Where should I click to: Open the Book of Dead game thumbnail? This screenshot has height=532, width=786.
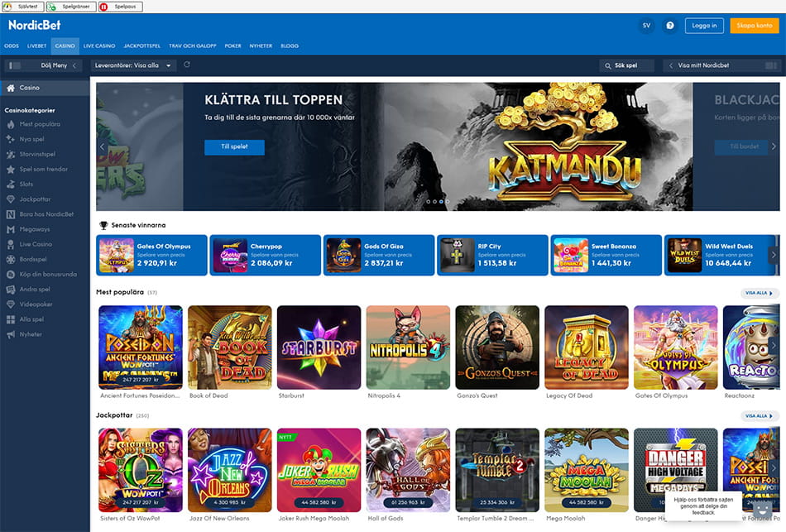point(229,347)
